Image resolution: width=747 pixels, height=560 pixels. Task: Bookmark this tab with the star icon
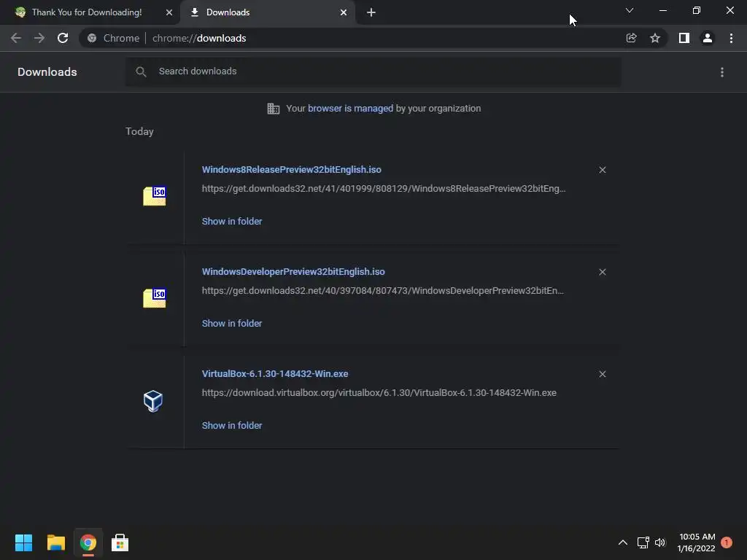pyautogui.click(x=655, y=38)
